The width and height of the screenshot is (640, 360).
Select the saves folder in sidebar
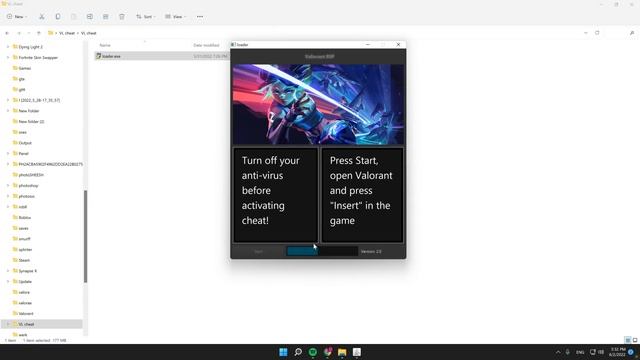23,228
